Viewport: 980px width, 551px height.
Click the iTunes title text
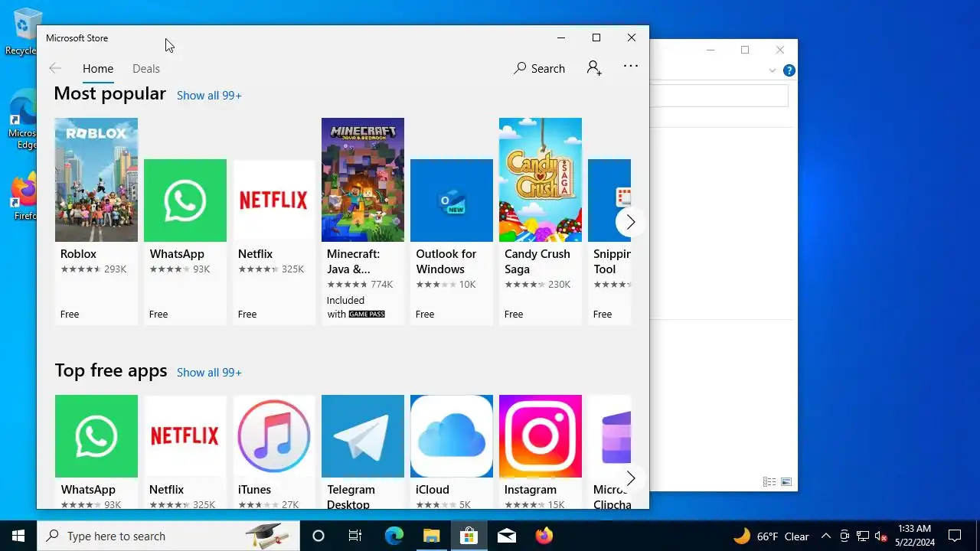pyautogui.click(x=254, y=490)
